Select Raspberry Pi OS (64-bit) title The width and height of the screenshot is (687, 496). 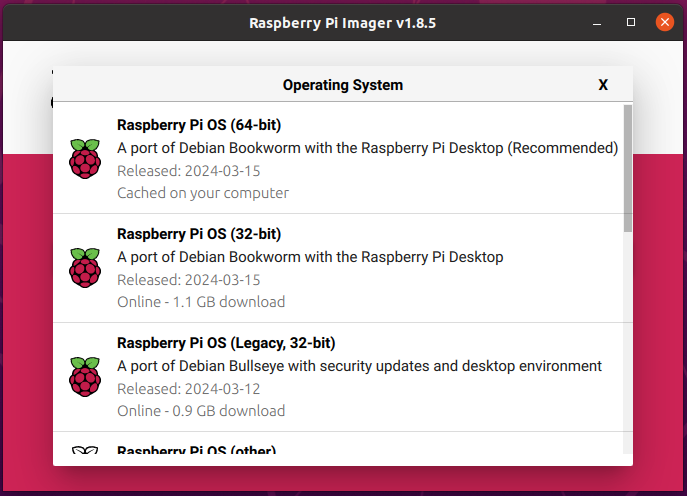(199, 125)
